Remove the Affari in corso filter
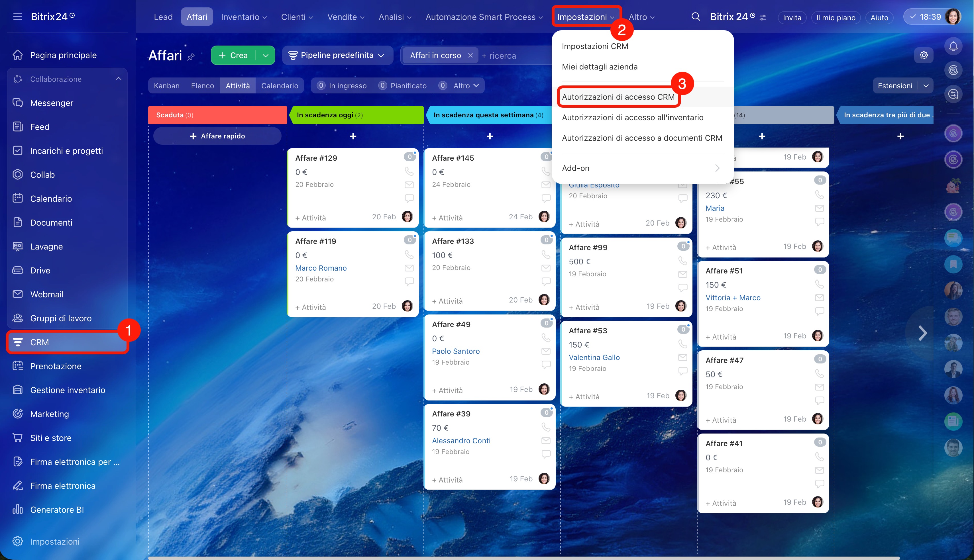 (470, 55)
